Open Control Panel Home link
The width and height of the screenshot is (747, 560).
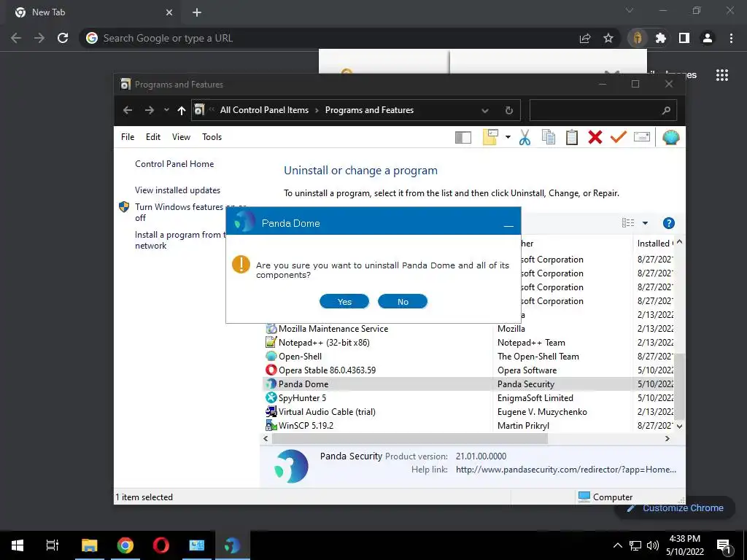pos(174,164)
